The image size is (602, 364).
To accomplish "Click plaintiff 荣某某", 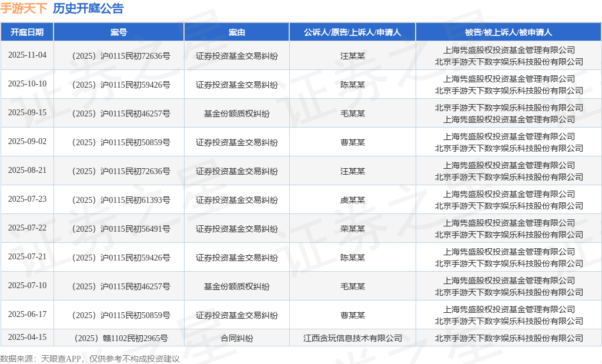I will 353,229.
